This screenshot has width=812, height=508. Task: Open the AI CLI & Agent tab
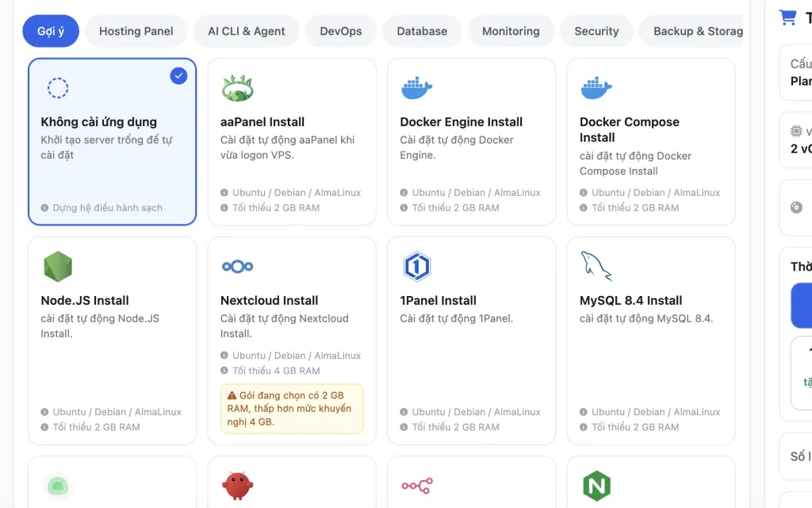point(247,31)
